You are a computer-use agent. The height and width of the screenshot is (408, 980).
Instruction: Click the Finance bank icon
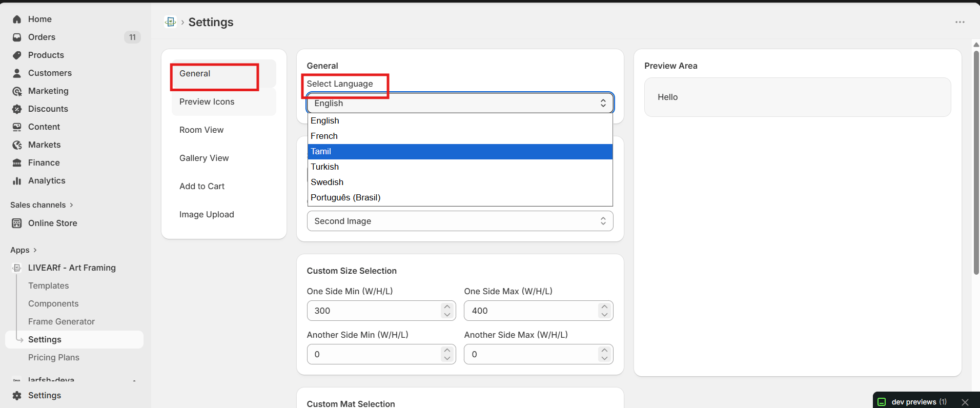click(x=17, y=163)
